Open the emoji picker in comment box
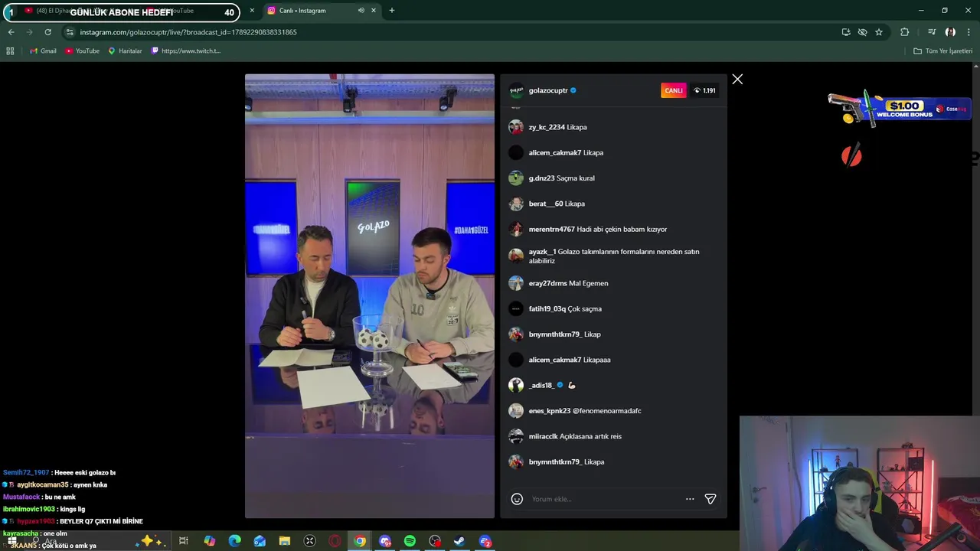Image resolution: width=980 pixels, height=551 pixels. (517, 499)
